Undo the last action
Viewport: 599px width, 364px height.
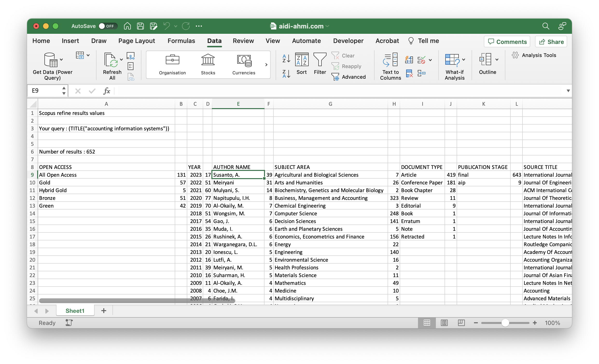point(167,26)
